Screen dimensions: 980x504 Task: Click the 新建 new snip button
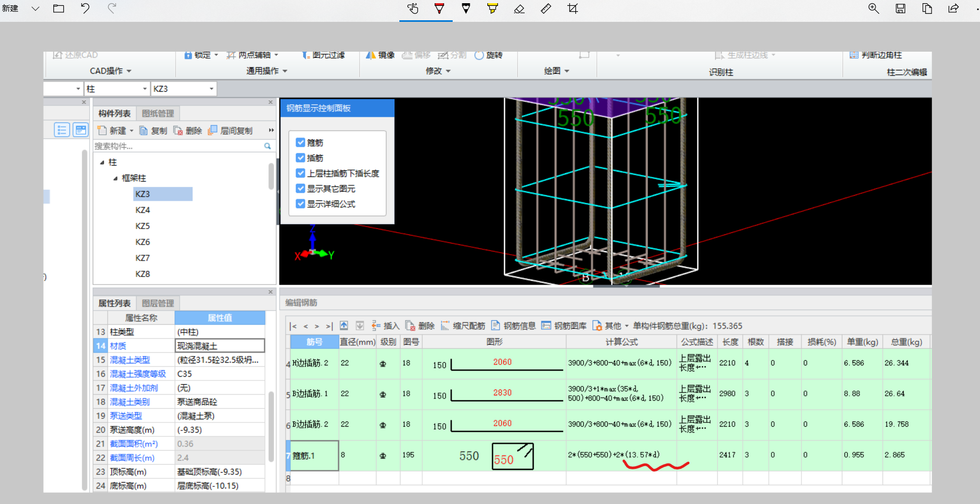(x=10, y=9)
